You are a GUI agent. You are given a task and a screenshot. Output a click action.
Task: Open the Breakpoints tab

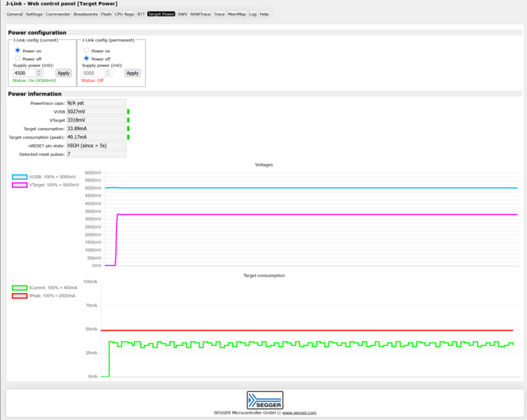[85, 14]
